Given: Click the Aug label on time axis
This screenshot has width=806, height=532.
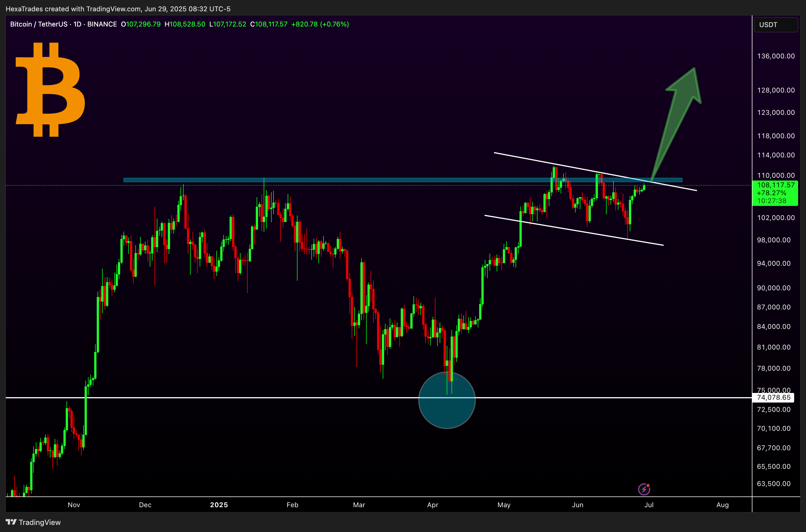Looking at the screenshot, I should pyautogui.click(x=723, y=505).
